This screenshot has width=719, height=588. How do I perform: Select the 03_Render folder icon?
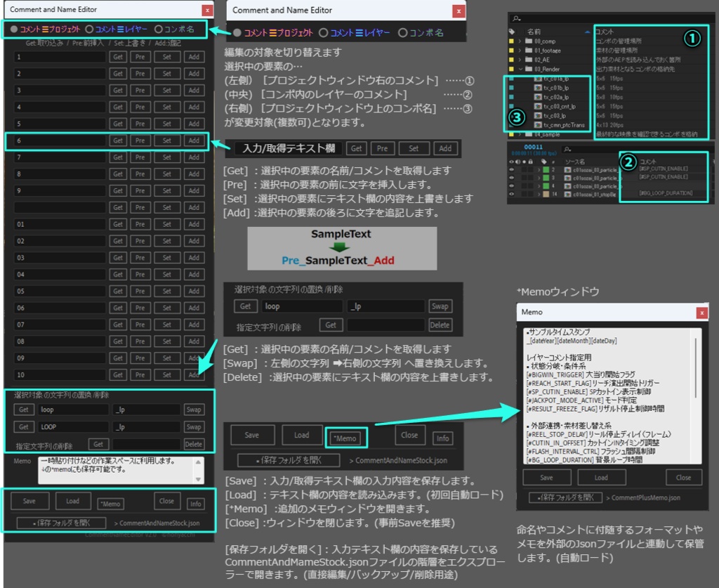[x=529, y=69]
